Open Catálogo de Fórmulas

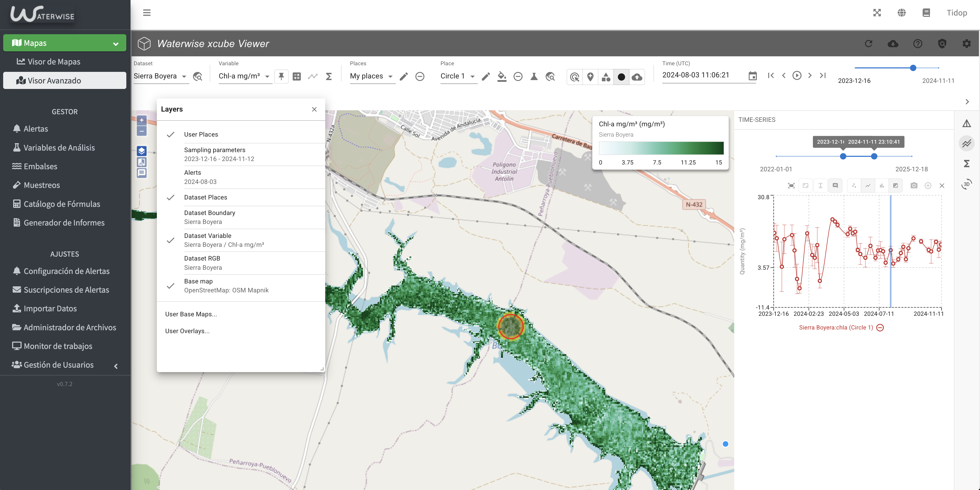[65, 204]
